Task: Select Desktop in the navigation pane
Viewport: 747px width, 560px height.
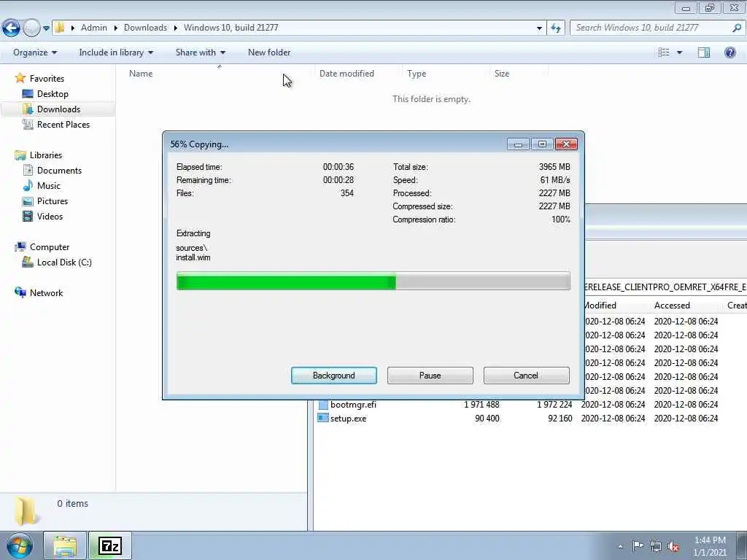Action: 53,94
